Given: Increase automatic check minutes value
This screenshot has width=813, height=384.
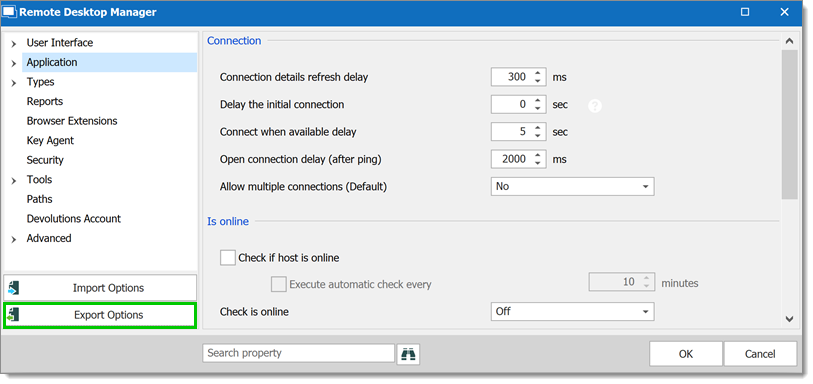Looking at the screenshot, I should [646, 279].
